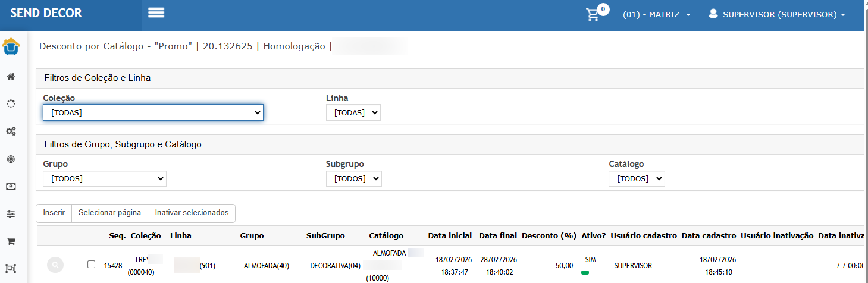Click the cart icon in sidebar

pyautogui.click(x=11, y=241)
